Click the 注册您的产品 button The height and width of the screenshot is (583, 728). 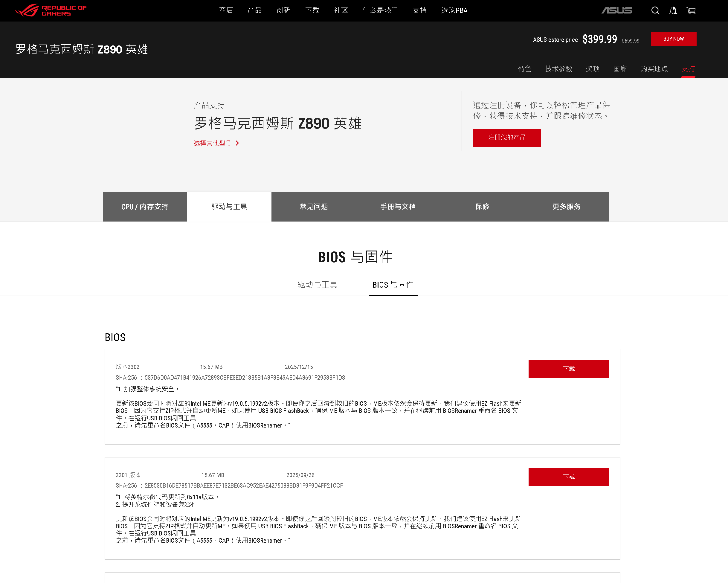pyautogui.click(x=506, y=138)
